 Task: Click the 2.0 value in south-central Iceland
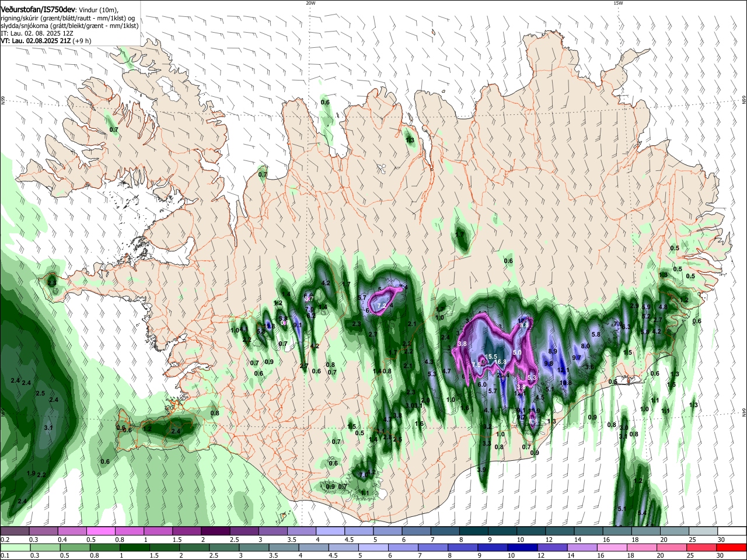425,401
